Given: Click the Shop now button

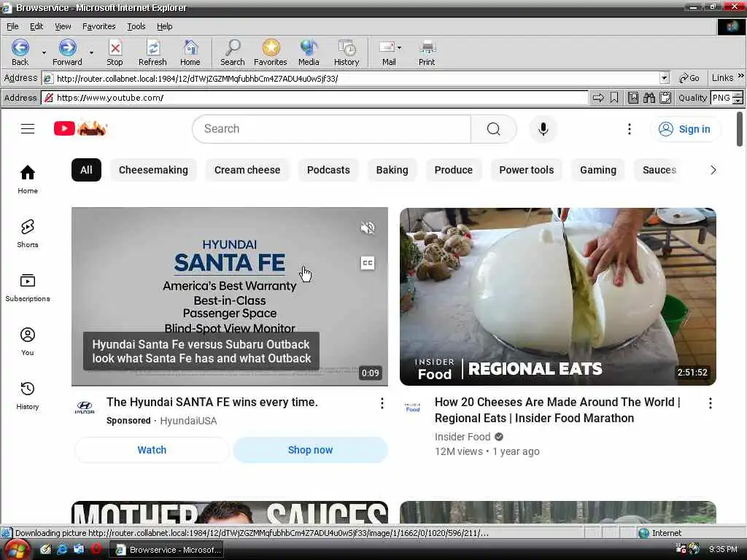Looking at the screenshot, I should pos(310,450).
